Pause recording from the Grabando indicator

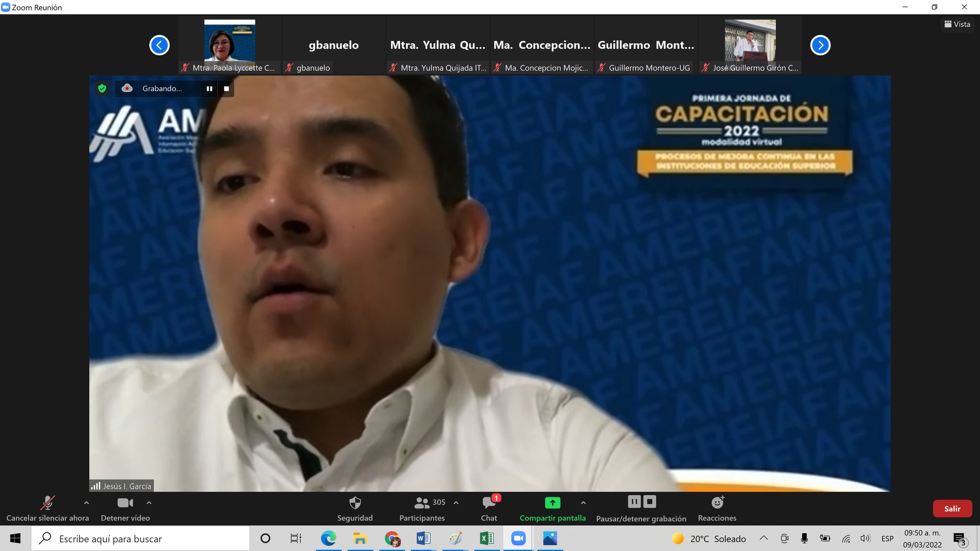pos(209,88)
